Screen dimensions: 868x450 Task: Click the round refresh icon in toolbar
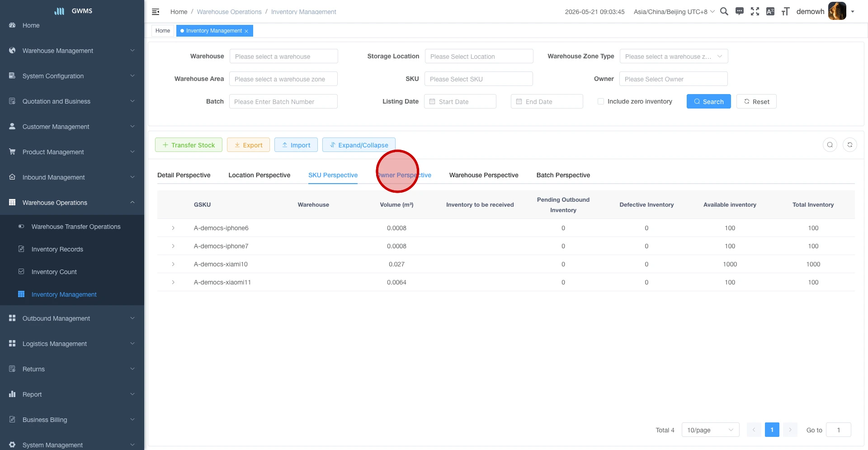pos(850,145)
